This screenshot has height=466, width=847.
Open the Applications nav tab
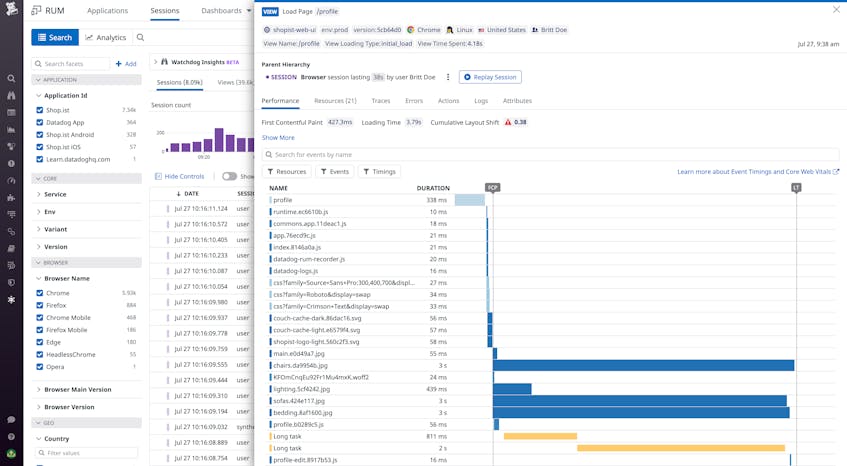point(107,11)
